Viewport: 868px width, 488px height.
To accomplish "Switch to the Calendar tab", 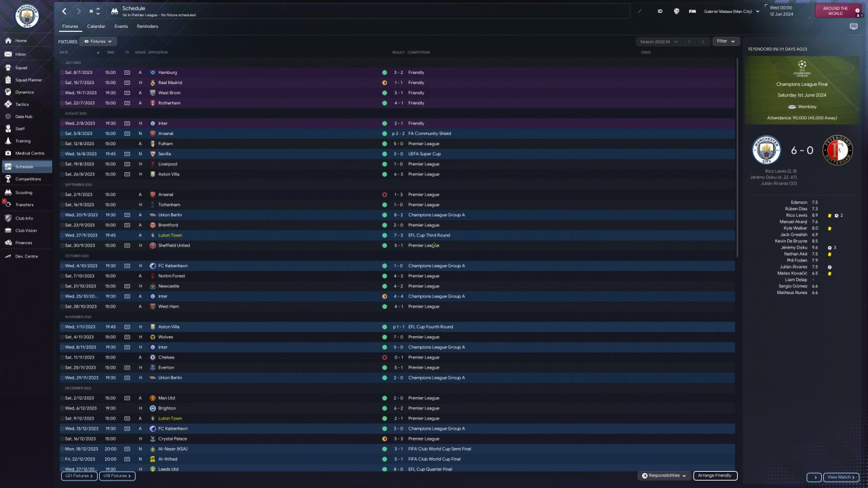I will (96, 26).
